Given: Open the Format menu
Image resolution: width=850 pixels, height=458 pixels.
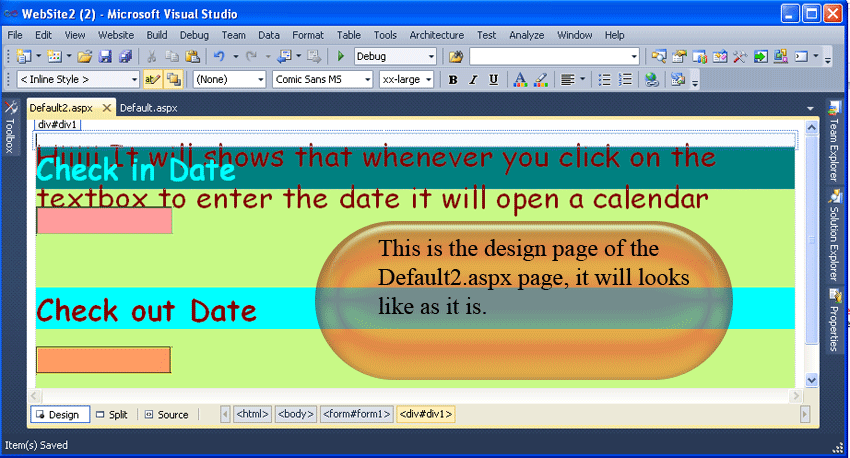Looking at the screenshot, I should click(x=307, y=35).
